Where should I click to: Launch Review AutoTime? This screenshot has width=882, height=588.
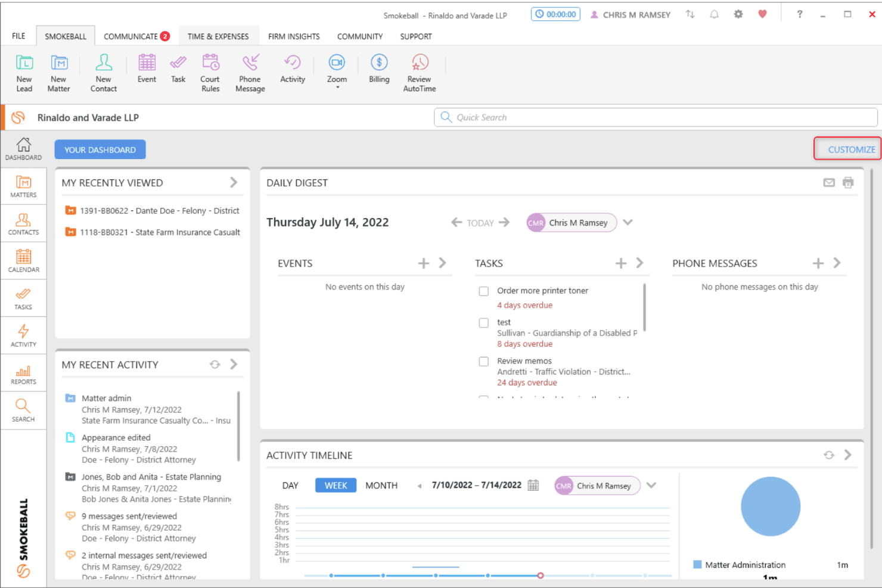click(x=420, y=73)
